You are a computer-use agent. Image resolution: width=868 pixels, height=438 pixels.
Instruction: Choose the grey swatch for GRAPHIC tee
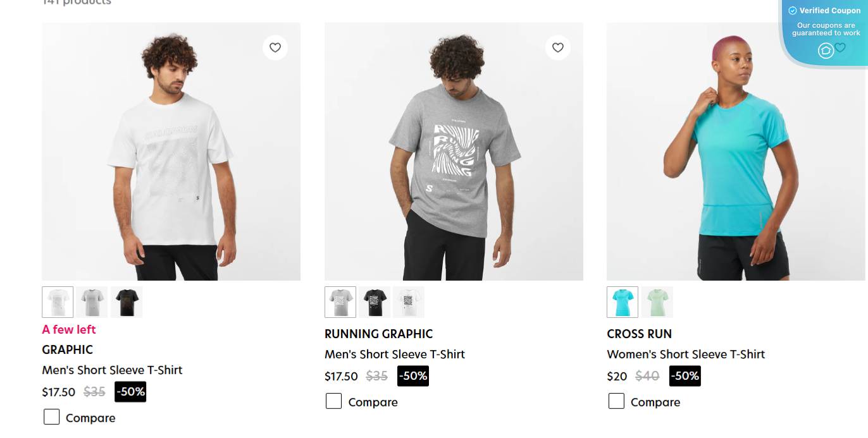pyautogui.click(x=92, y=301)
